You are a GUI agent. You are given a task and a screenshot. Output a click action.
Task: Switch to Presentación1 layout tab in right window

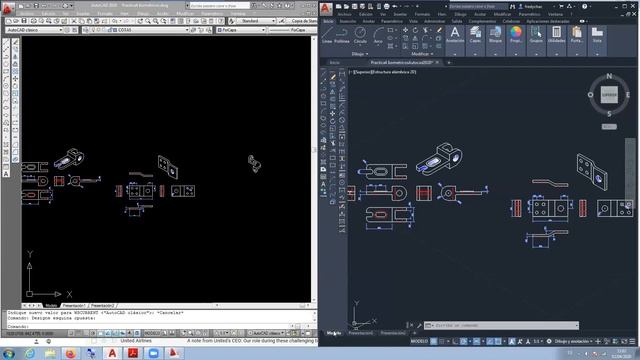tap(361, 333)
